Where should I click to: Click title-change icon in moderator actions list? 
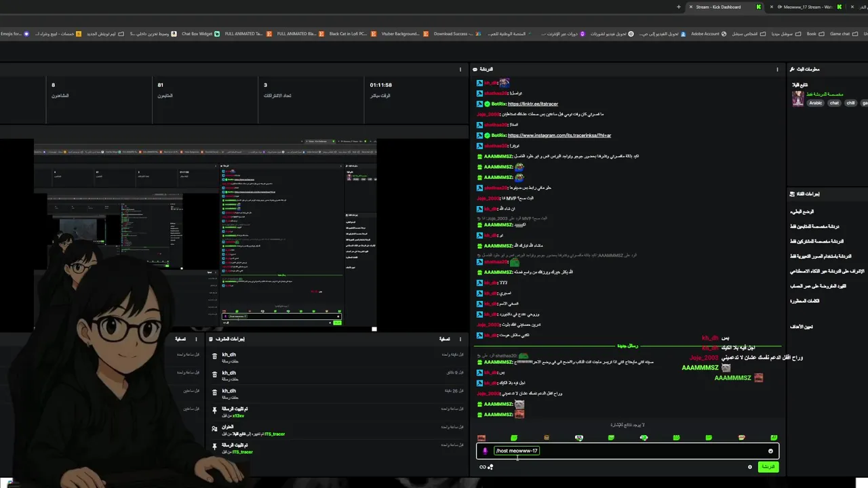214,429
